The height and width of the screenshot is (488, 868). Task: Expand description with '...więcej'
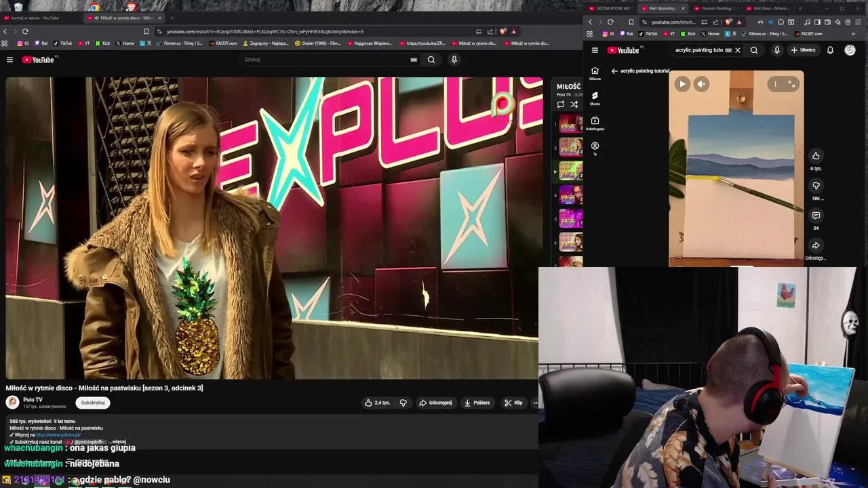tap(118, 442)
